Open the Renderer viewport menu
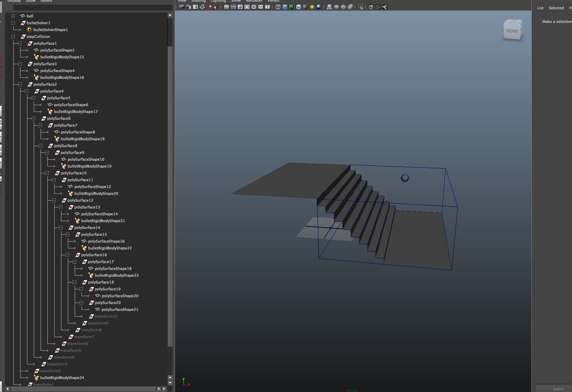 (x=254, y=1)
